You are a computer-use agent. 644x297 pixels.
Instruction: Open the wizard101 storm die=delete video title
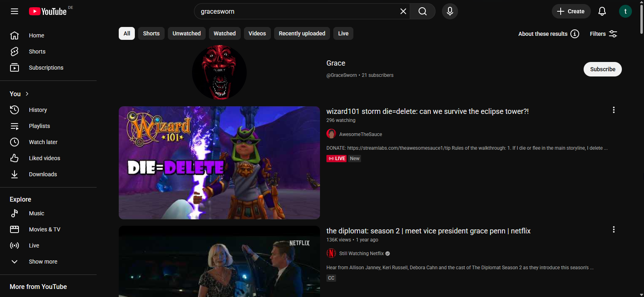click(x=427, y=111)
